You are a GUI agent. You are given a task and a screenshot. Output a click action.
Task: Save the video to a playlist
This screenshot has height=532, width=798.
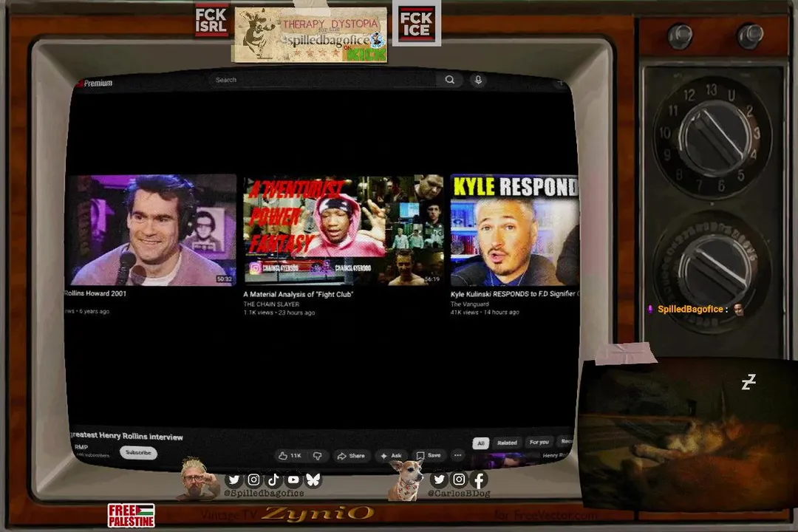point(429,455)
